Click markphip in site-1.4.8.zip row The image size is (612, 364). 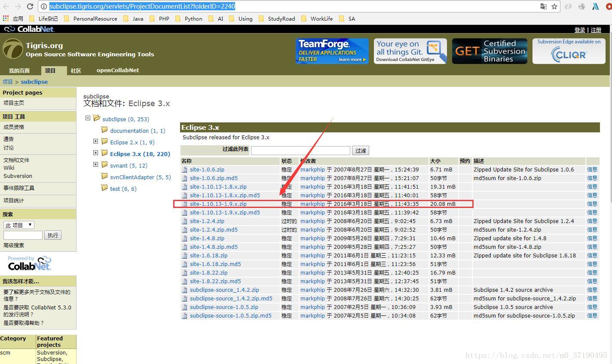click(x=312, y=239)
